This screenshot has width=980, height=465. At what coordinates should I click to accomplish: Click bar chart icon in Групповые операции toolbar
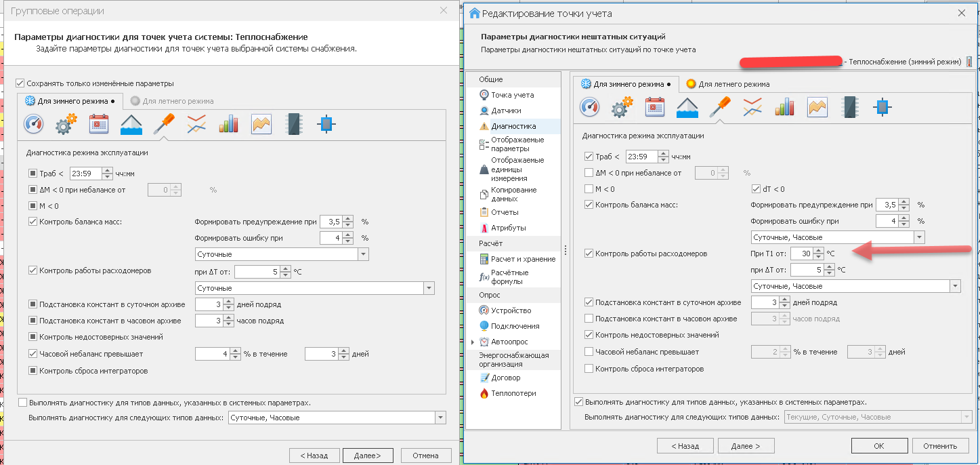(228, 124)
